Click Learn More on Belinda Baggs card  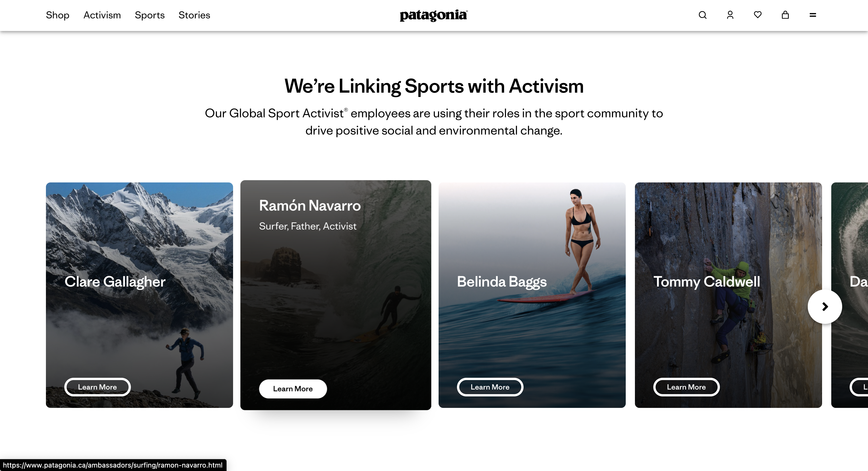490,387
